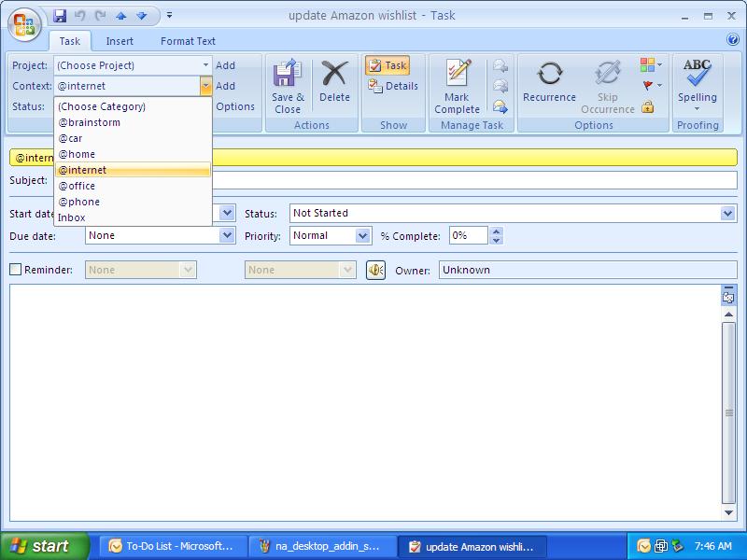This screenshot has width=747, height=560.
Task: Select @car from context list
Action: point(133,138)
